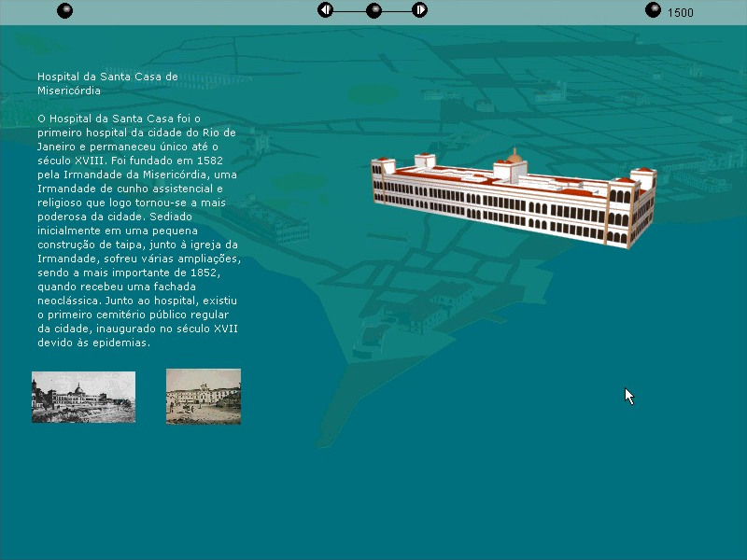Click the black sphere button at top left
Viewport: 747px width, 560px height.
tap(64, 10)
